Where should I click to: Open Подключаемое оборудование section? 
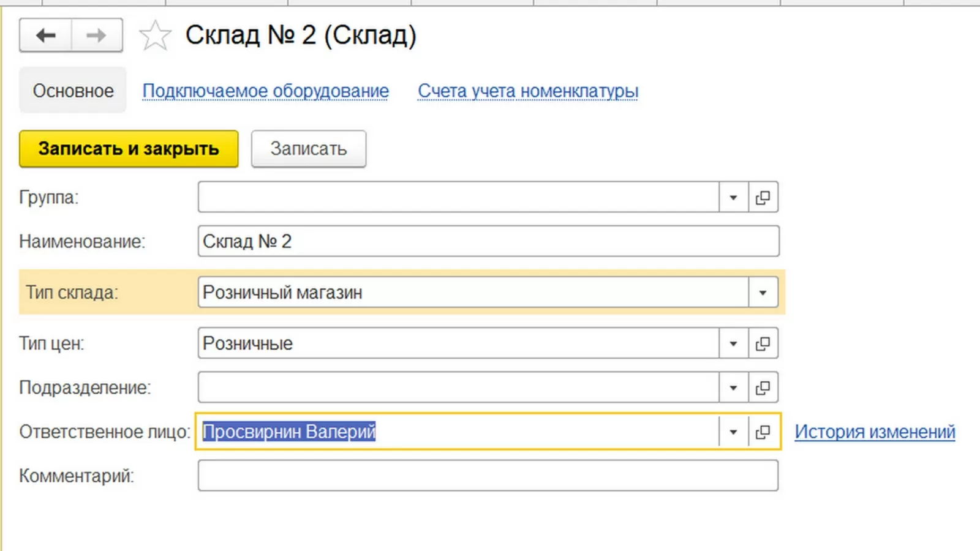[265, 91]
